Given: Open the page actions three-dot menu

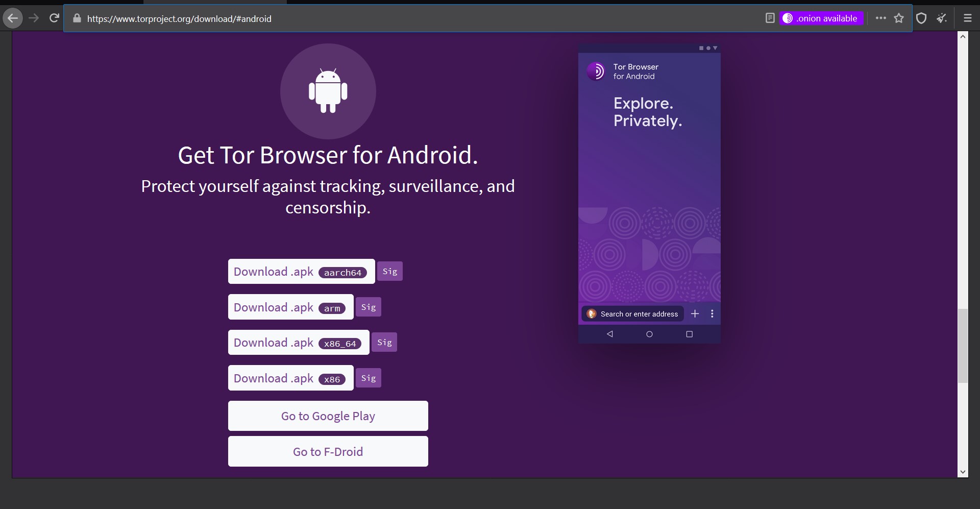Looking at the screenshot, I should click(880, 18).
